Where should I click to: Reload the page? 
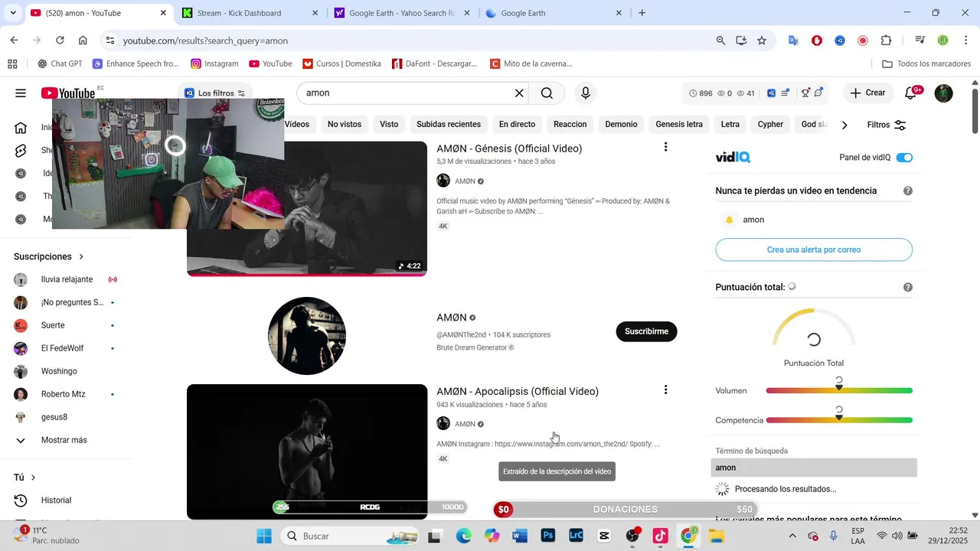click(x=60, y=41)
